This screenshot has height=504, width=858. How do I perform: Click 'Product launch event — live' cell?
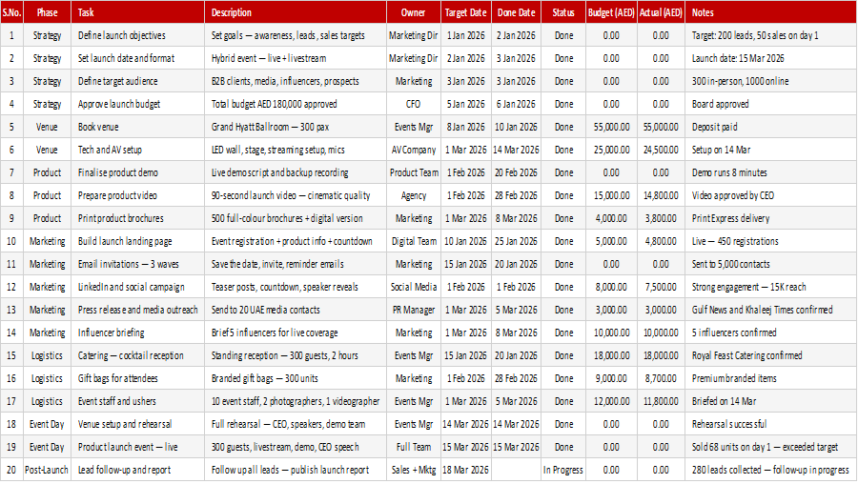(137, 447)
